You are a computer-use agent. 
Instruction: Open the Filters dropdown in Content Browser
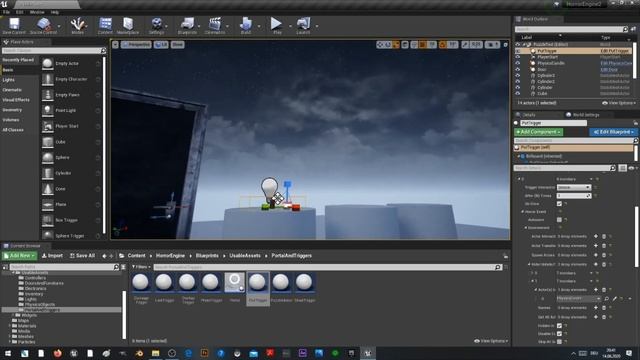click(141, 267)
